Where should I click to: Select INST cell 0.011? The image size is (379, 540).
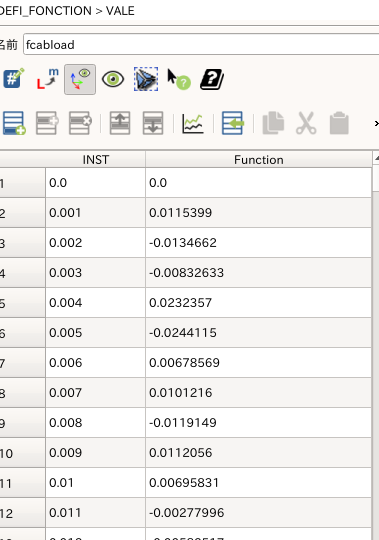click(x=95, y=512)
